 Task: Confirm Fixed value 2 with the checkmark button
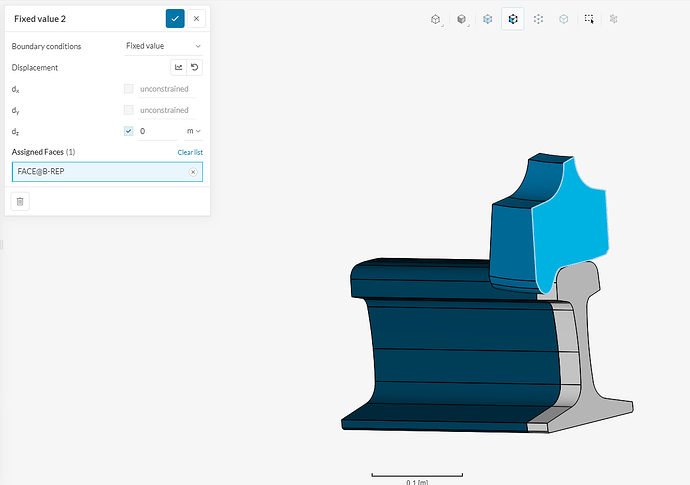[175, 18]
